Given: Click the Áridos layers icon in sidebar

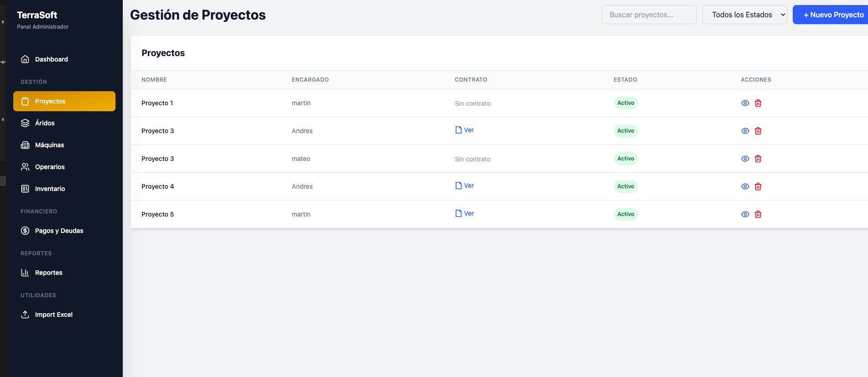Looking at the screenshot, I should pos(25,123).
